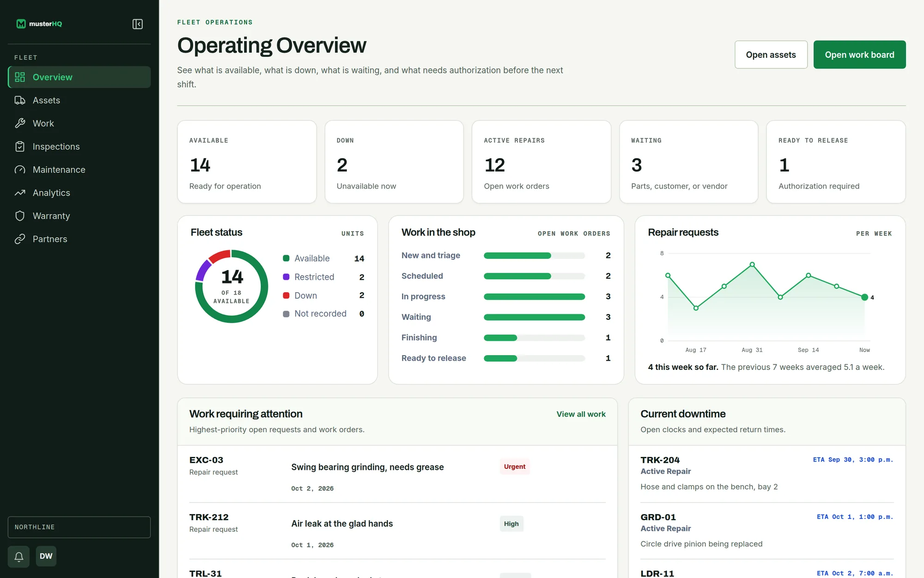Click the Available stat card
The width and height of the screenshot is (924, 578).
point(247,162)
